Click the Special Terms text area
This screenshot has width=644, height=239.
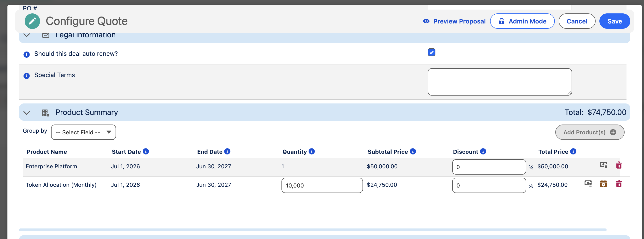click(499, 82)
